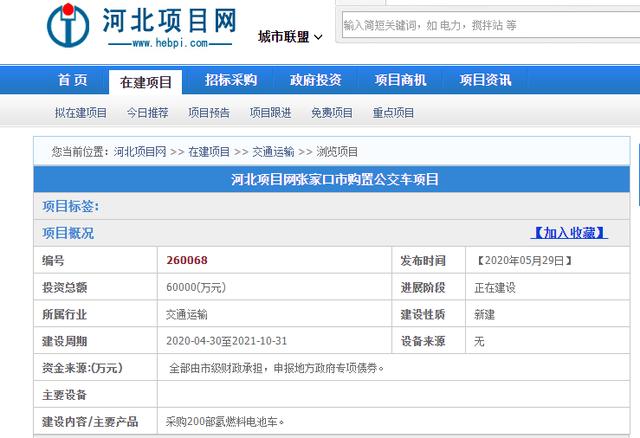Image resolution: width=640 pixels, height=438 pixels.
Task: Click the 建设性质 label cell
Action: pyautogui.click(x=429, y=314)
